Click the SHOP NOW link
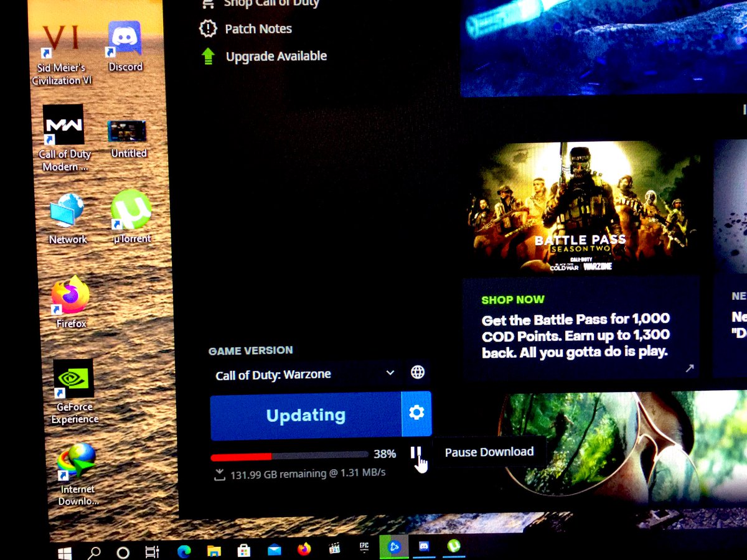747x560 pixels. click(x=513, y=300)
